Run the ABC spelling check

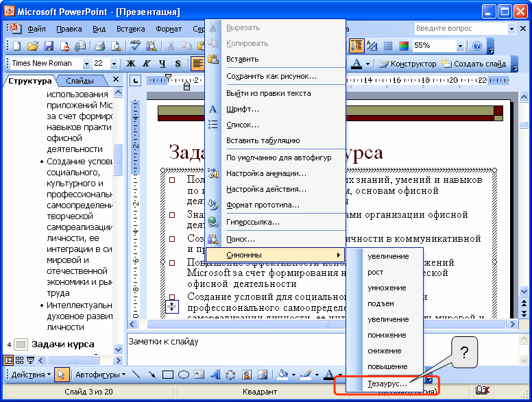tap(135, 46)
